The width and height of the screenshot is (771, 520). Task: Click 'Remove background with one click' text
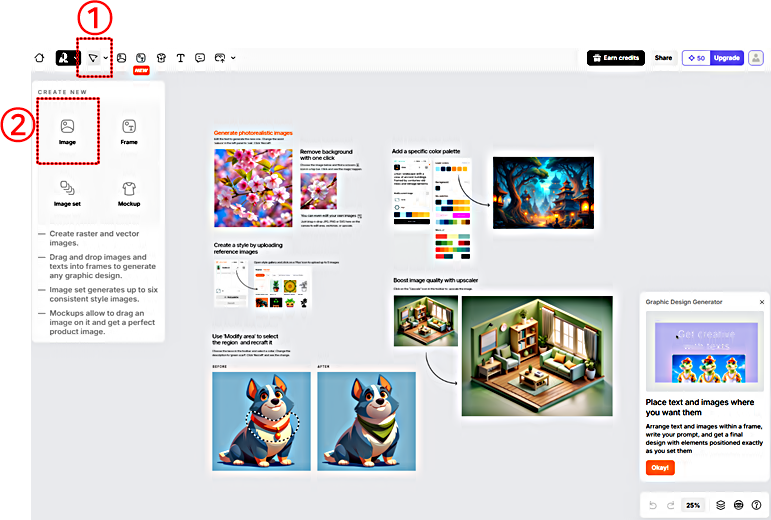point(326,155)
